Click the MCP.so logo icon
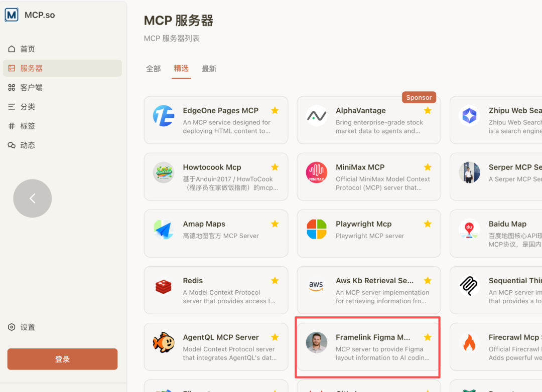The width and height of the screenshot is (542, 392). click(12, 15)
